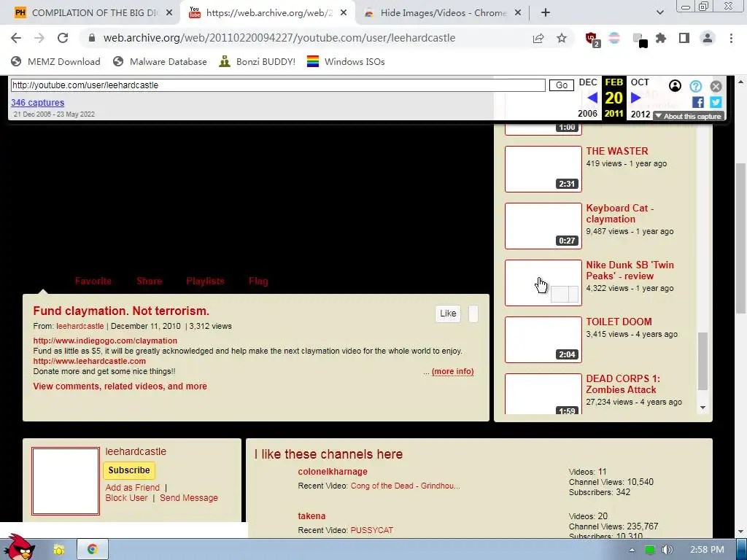
Task: Expand About this capture dropdown
Action: click(689, 116)
